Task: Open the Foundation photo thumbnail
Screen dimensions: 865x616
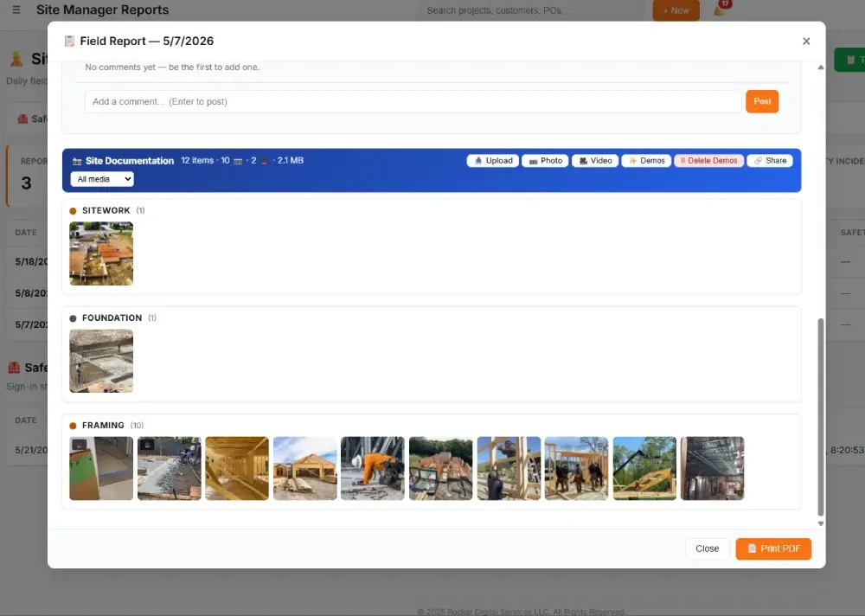Action: [x=101, y=361]
